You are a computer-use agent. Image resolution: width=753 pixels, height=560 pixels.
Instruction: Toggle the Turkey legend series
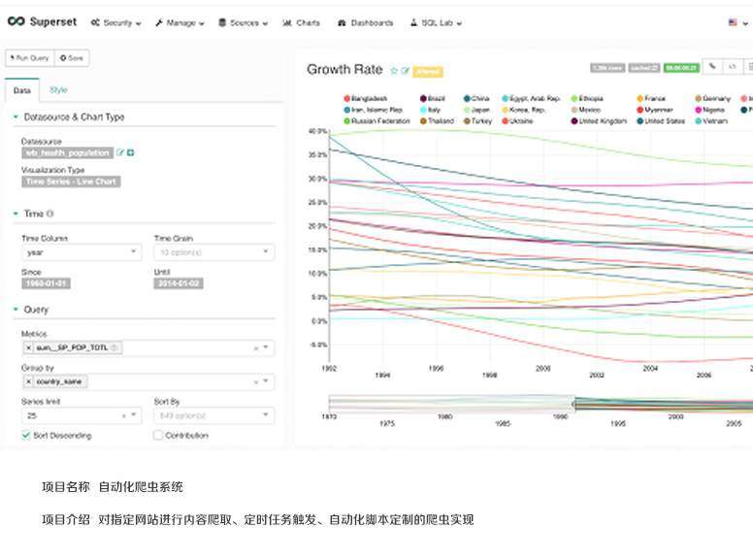pos(477,121)
